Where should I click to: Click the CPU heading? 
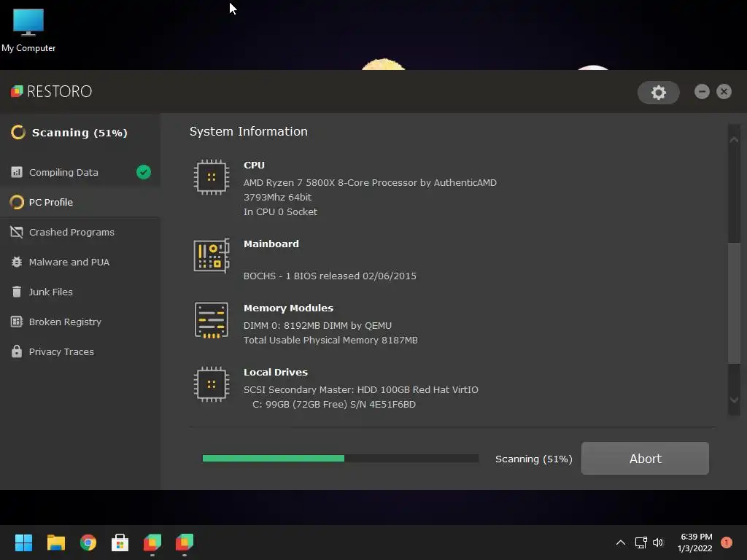click(x=254, y=165)
